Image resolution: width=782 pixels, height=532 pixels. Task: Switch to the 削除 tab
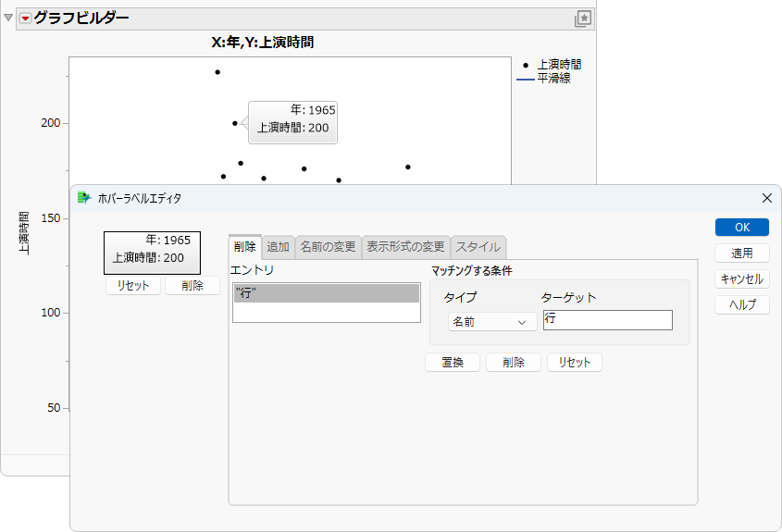pyautogui.click(x=245, y=247)
